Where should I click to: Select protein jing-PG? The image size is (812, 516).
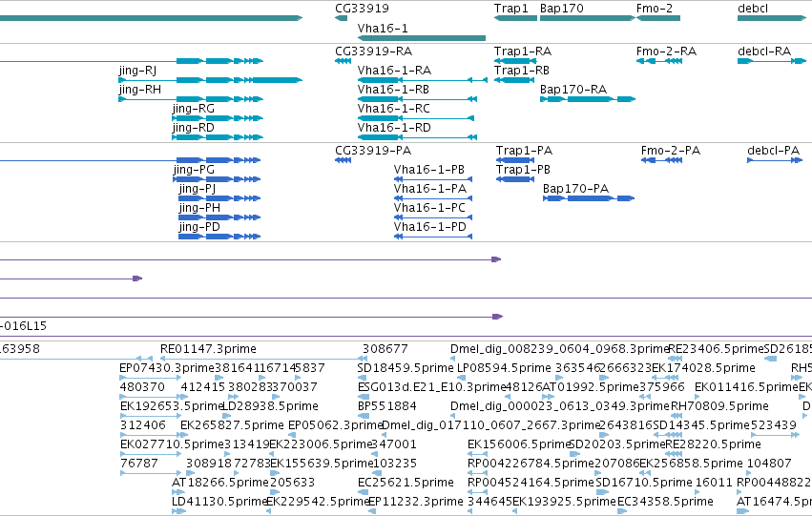point(194,170)
